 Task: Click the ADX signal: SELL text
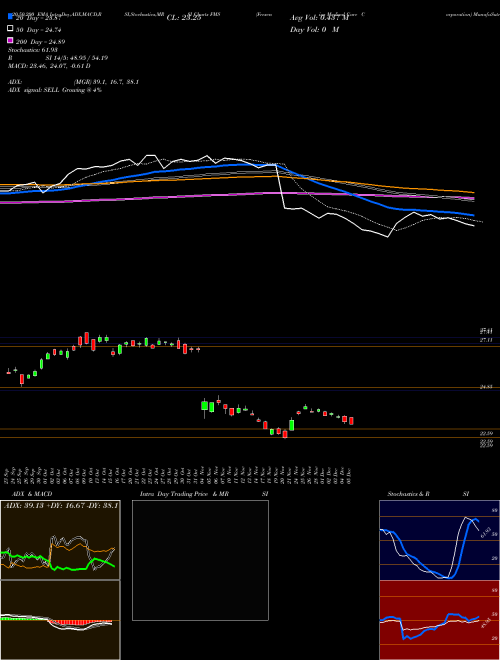55,90
